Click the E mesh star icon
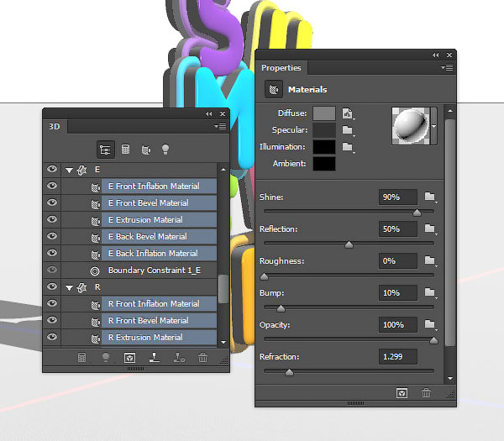 pos(82,170)
